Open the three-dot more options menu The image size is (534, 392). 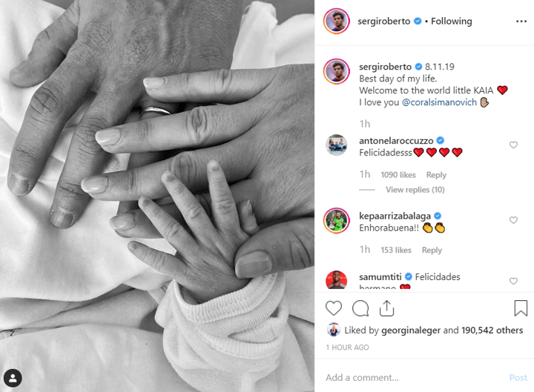[x=521, y=21]
